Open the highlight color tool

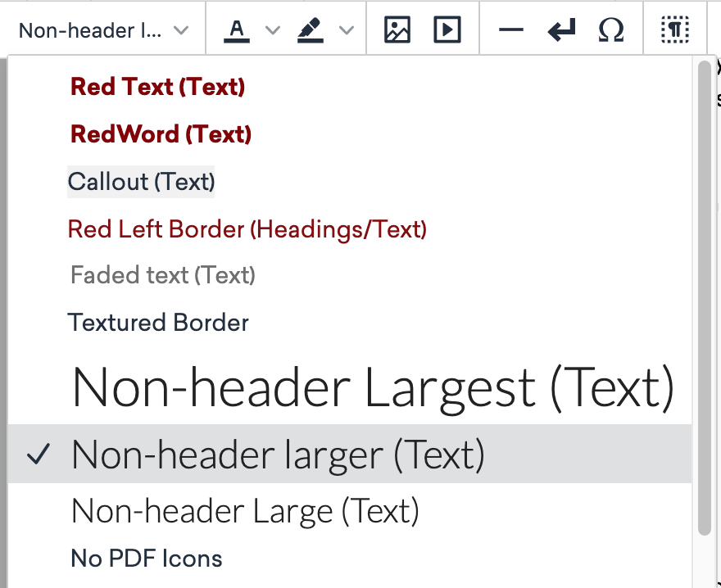(x=311, y=30)
